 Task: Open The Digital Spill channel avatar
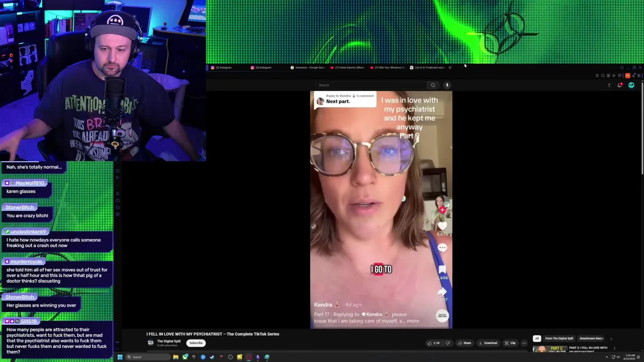[150, 342]
